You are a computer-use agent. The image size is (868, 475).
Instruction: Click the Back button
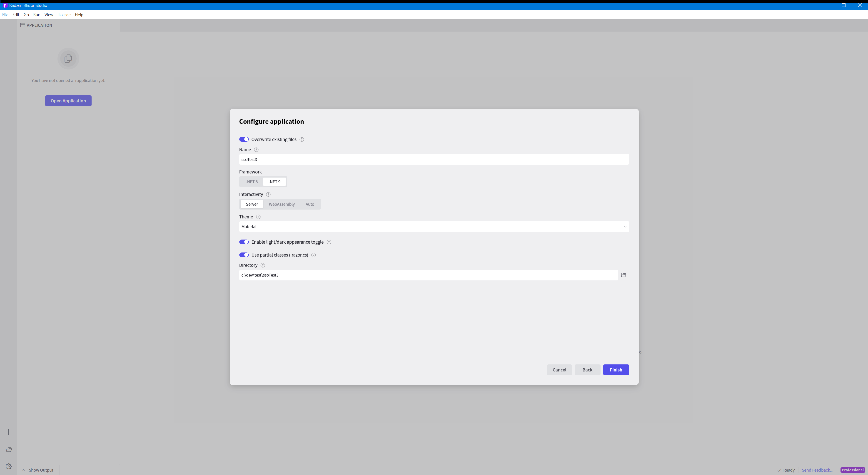tap(587, 370)
